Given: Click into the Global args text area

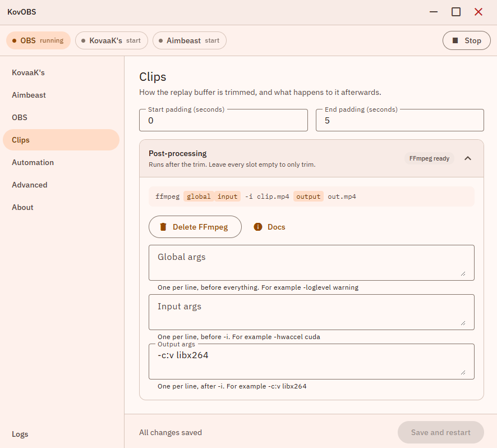Looking at the screenshot, I should tap(311, 263).
